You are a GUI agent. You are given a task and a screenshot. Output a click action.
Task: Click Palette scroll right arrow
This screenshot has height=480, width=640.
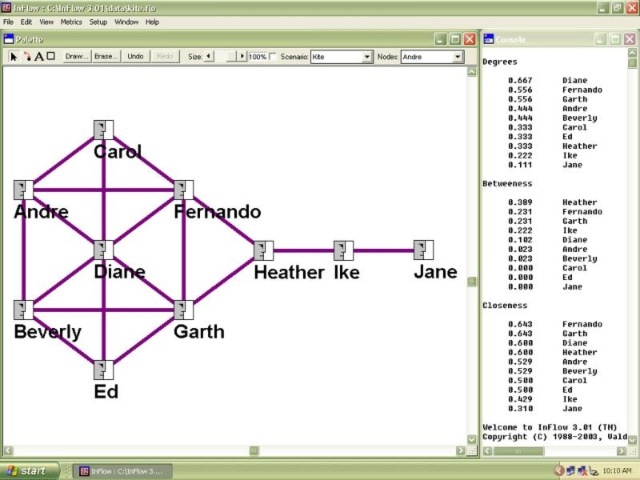coord(460,451)
